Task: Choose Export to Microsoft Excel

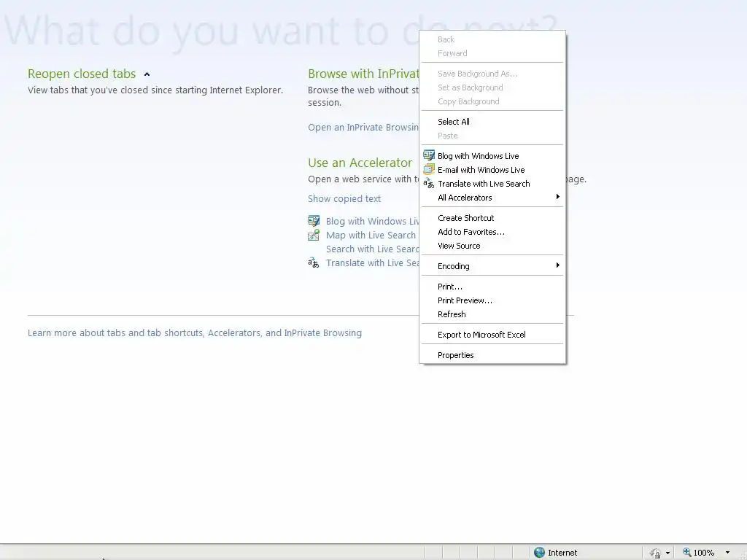Action: tap(492, 335)
